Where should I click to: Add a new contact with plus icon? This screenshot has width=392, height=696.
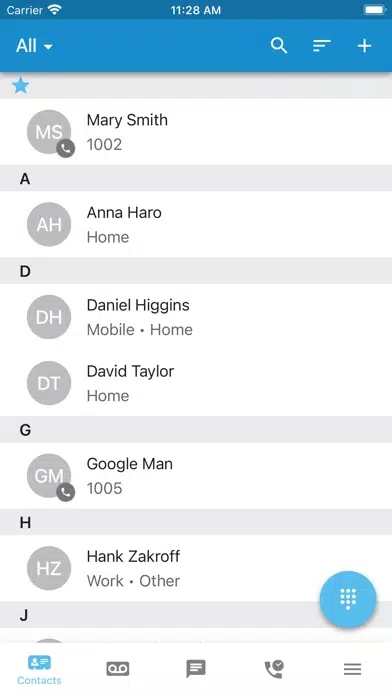tap(364, 46)
